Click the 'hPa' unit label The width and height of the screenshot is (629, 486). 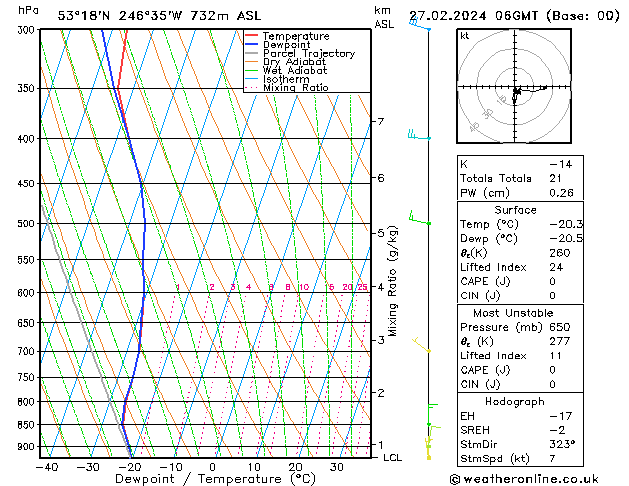click(28, 10)
